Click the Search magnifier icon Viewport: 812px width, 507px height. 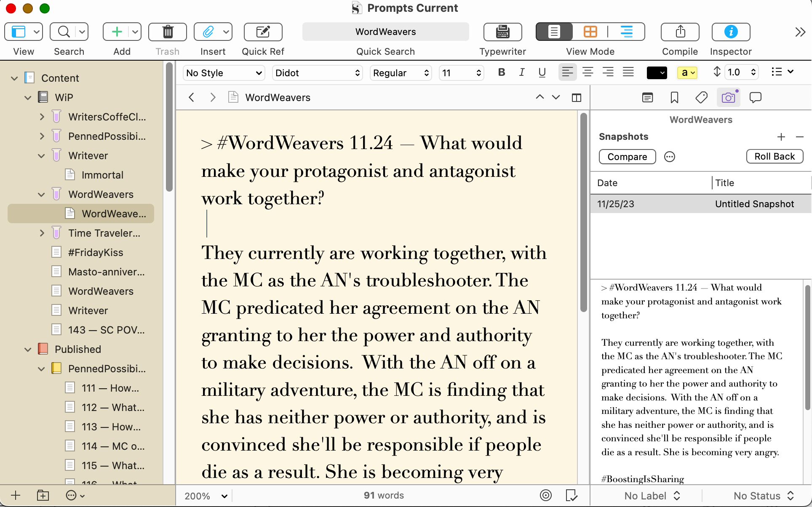click(x=64, y=32)
